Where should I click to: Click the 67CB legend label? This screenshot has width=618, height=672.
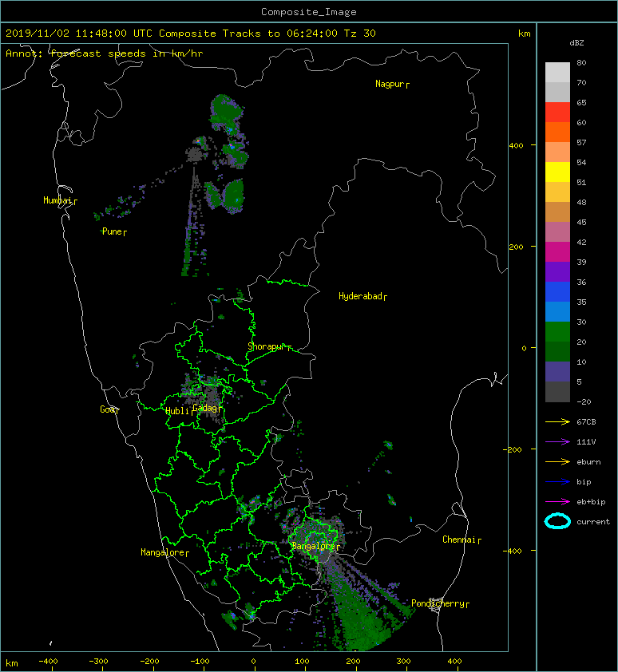586,422
